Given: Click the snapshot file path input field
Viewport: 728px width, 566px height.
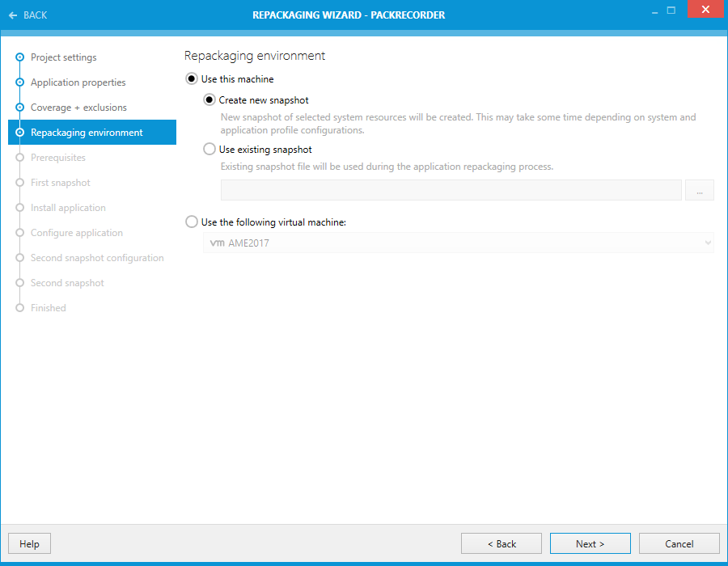Looking at the screenshot, I should pos(450,189).
